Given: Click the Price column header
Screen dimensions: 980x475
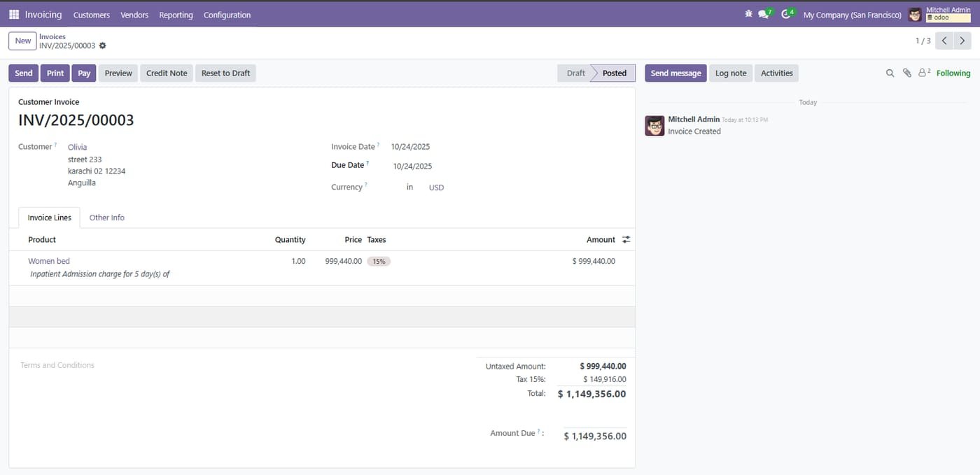Looking at the screenshot, I should (x=353, y=239).
